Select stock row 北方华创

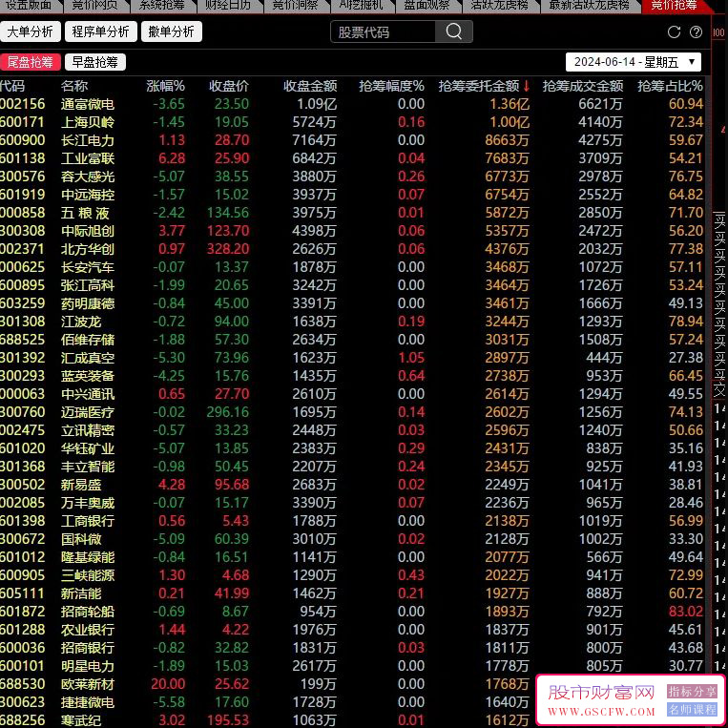pos(351,249)
